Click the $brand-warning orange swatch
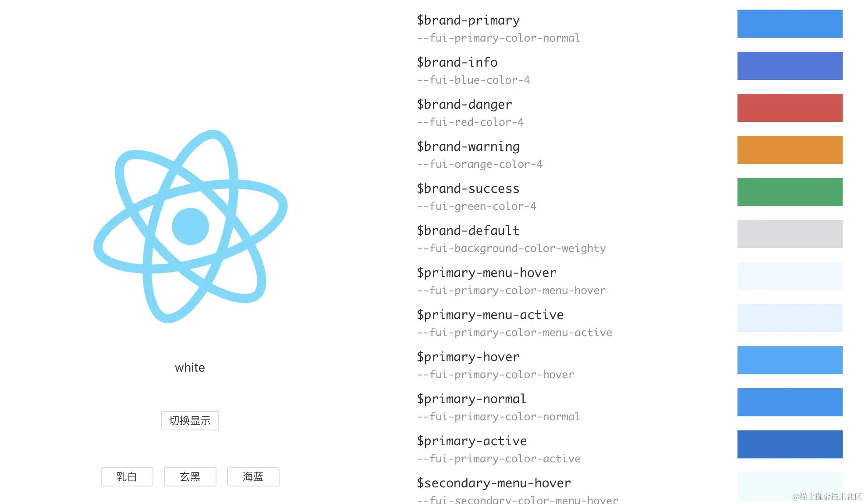Image resolution: width=865 pixels, height=504 pixels. 790,150
